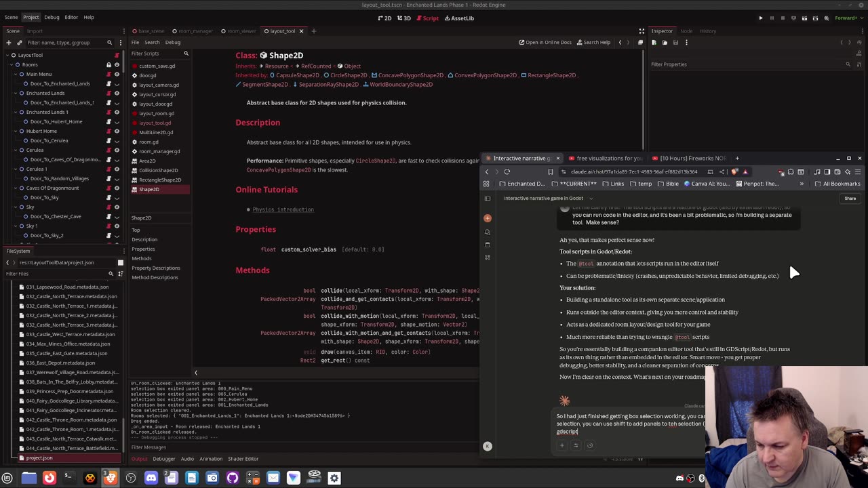Screen dimensions: 868x488
Task: Collapse the LayoutTool root node
Action: pos(6,55)
